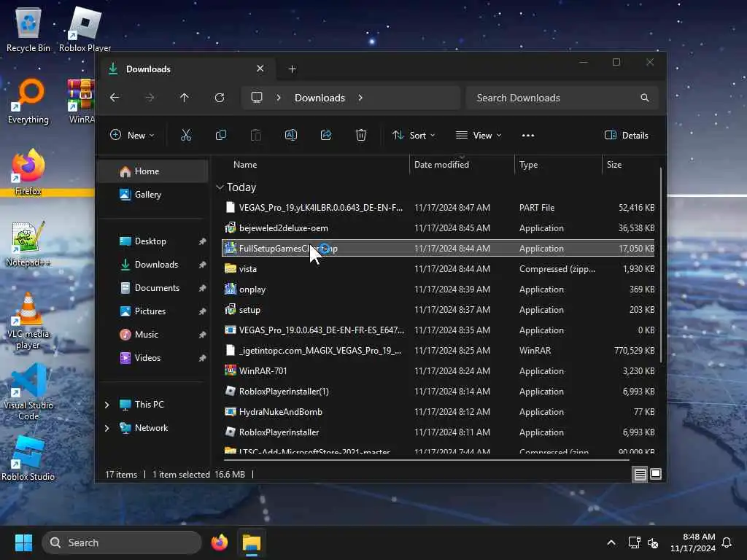This screenshot has height=560, width=747.
Task: Click the Rename icon in toolbar
Action: click(x=290, y=135)
